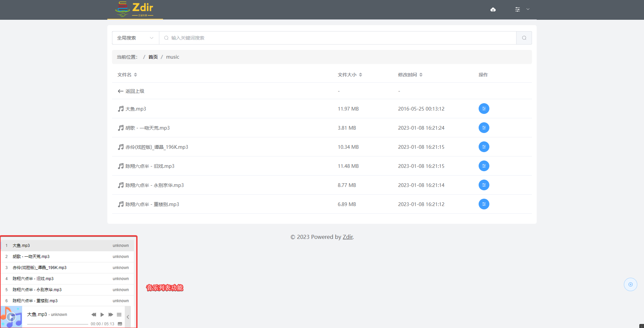Click the search magnifier button
644x328 pixels.
524,38
